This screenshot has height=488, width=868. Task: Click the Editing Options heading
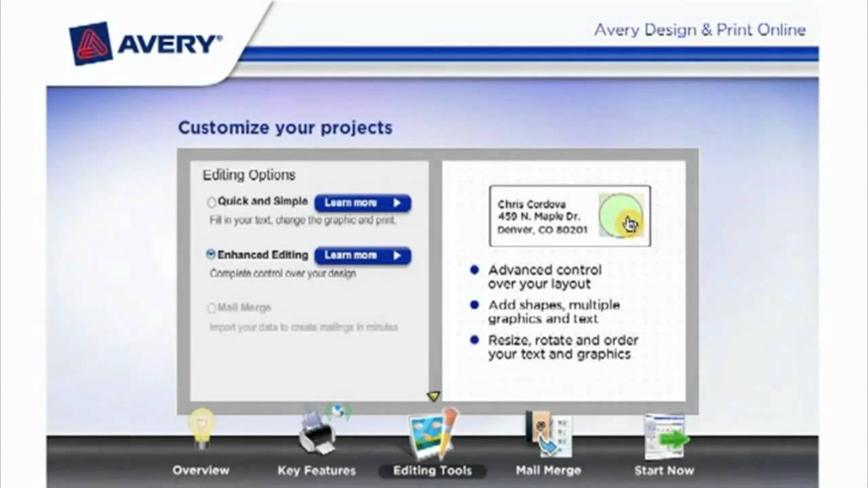(249, 175)
